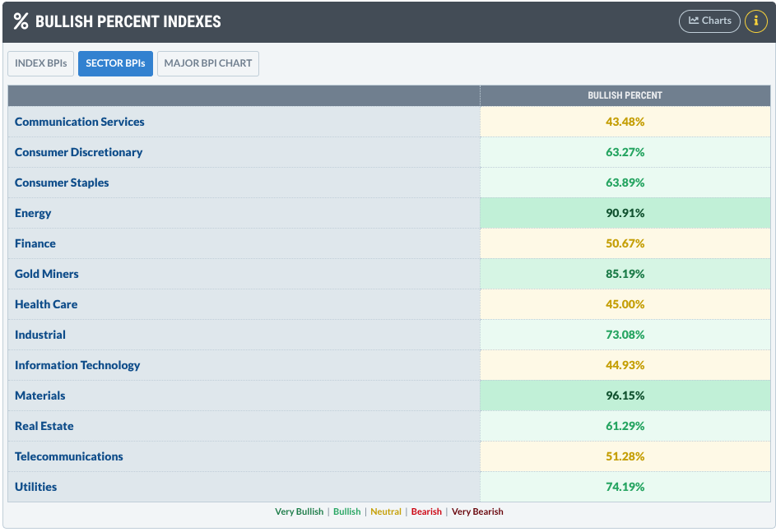This screenshot has height=532, width=776.
Task: Open the Consumer Staples sector
Action: pos(62,183)
